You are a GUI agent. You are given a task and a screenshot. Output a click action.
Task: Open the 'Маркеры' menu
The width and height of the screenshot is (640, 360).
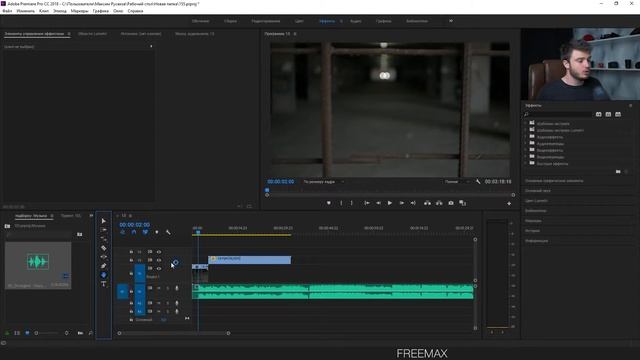(80, 11)
